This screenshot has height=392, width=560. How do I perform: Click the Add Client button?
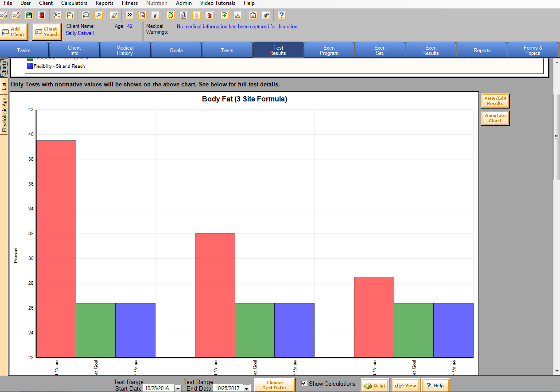pos(14,31)
